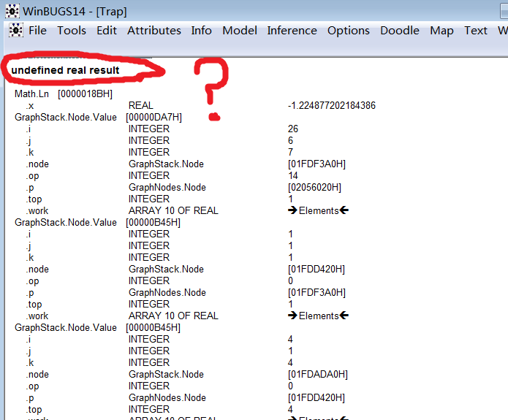This screenshot has height=420, width=508.
Task: Open the File menu
Action: pos(37,31)
